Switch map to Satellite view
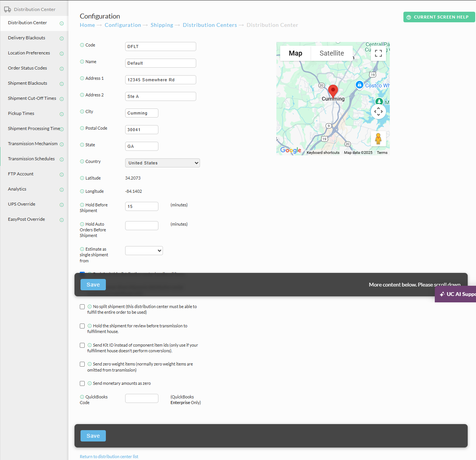 332,53
